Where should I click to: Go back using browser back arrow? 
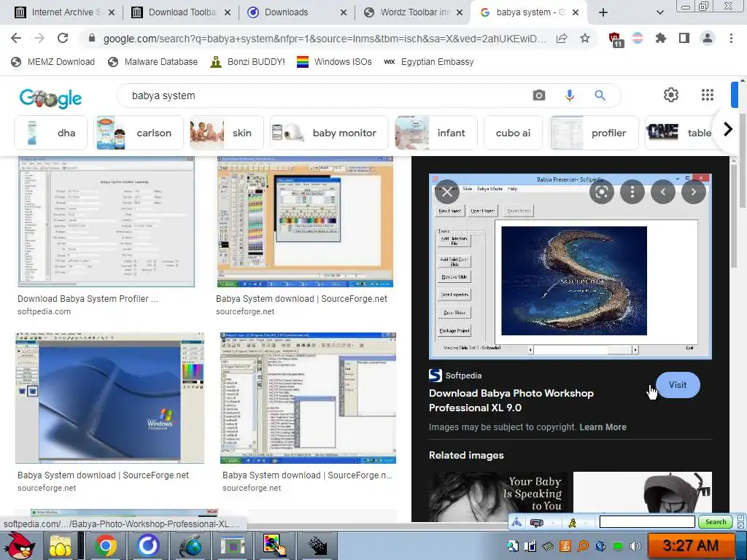(x=16, y=38)
